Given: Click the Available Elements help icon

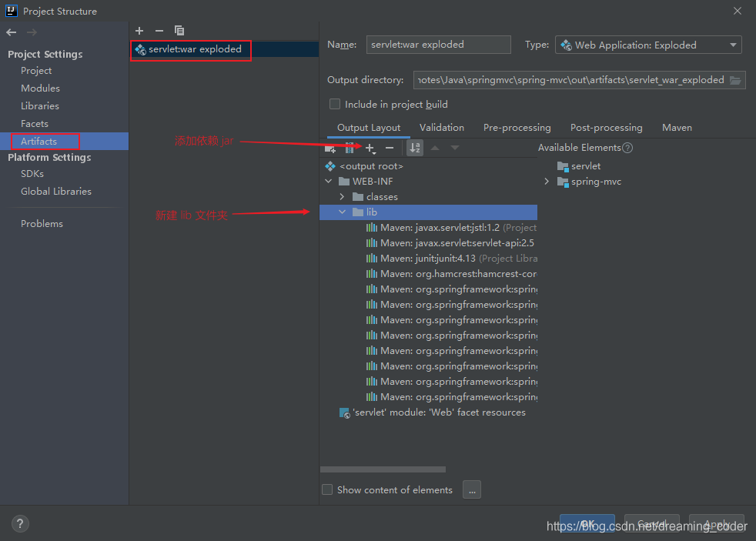Looking at the screenshot, I should pos(627,148).
